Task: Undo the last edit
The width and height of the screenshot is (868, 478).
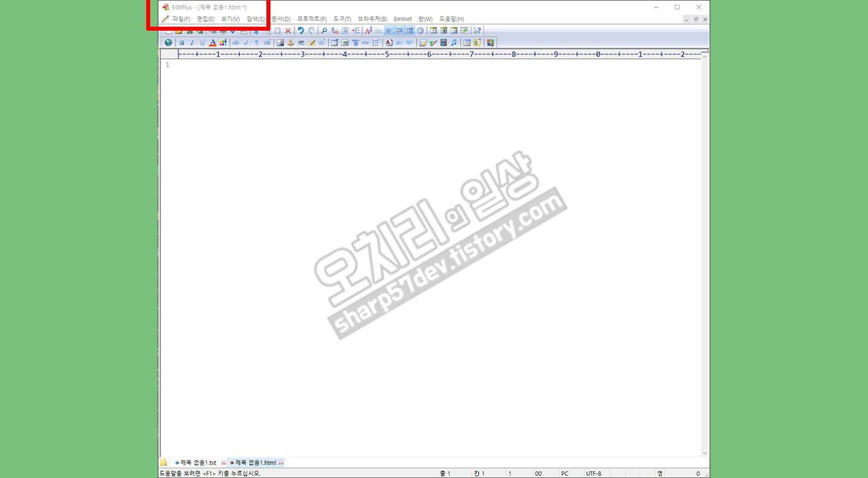Action: click(x=301, y=31)
